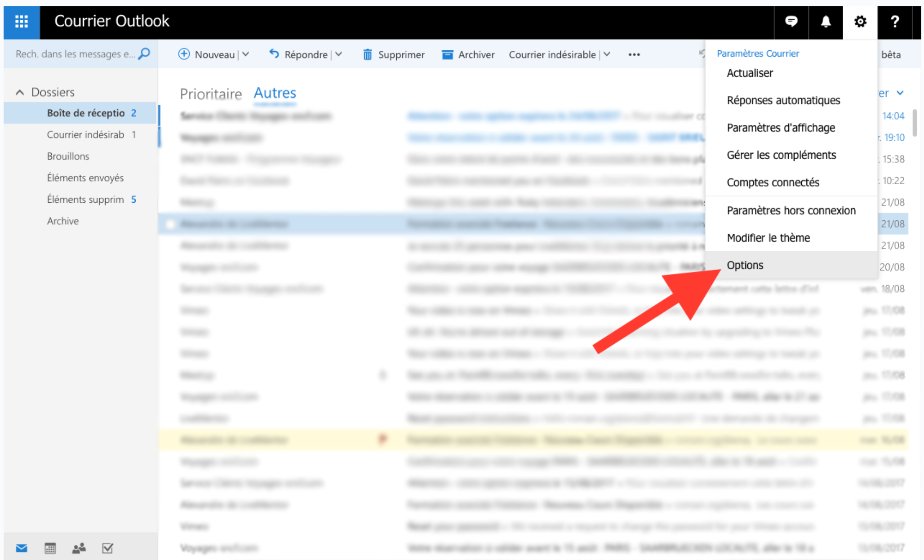Open the calendar icon at bottom left
The height and width of the screenshot is (560, 924).
coord(50,548)
